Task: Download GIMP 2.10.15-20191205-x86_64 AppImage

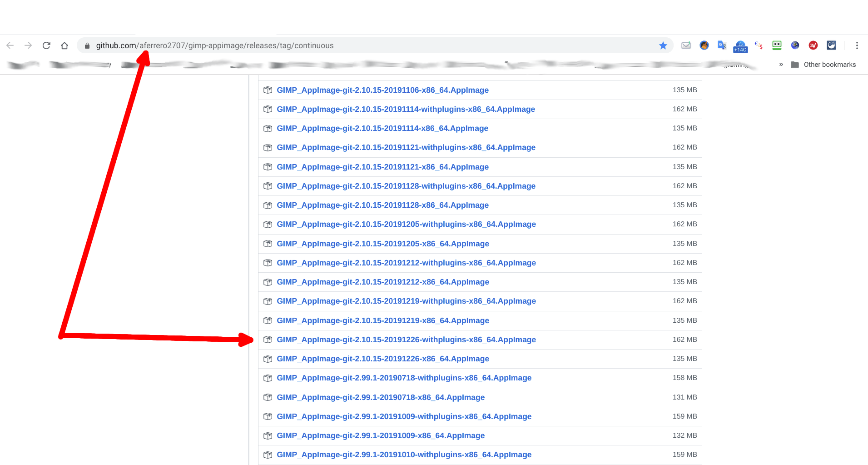Action: 383,244
